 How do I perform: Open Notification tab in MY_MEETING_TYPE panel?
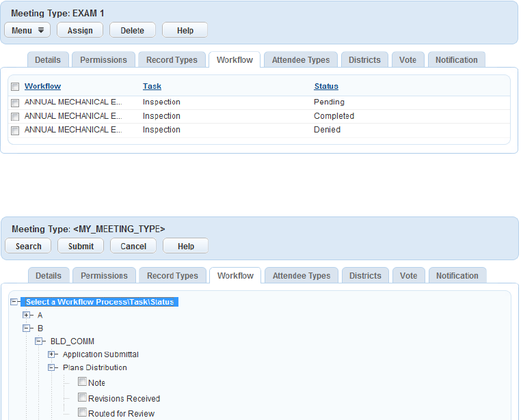click(457, 275)
